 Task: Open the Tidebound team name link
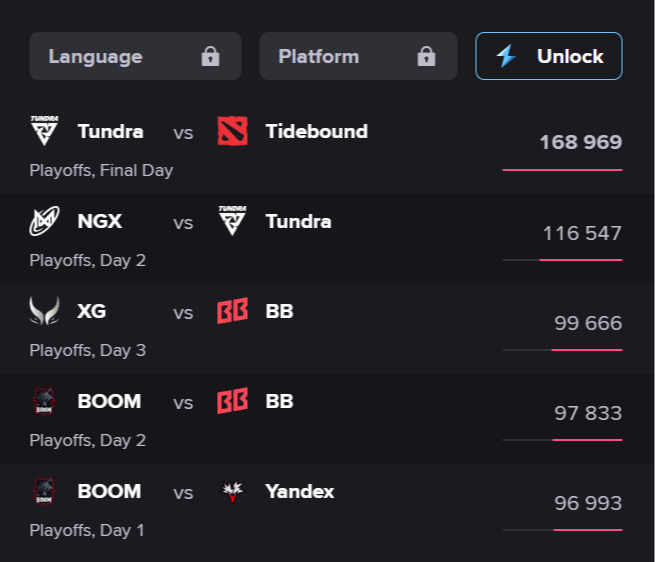(x=316, y=131)
